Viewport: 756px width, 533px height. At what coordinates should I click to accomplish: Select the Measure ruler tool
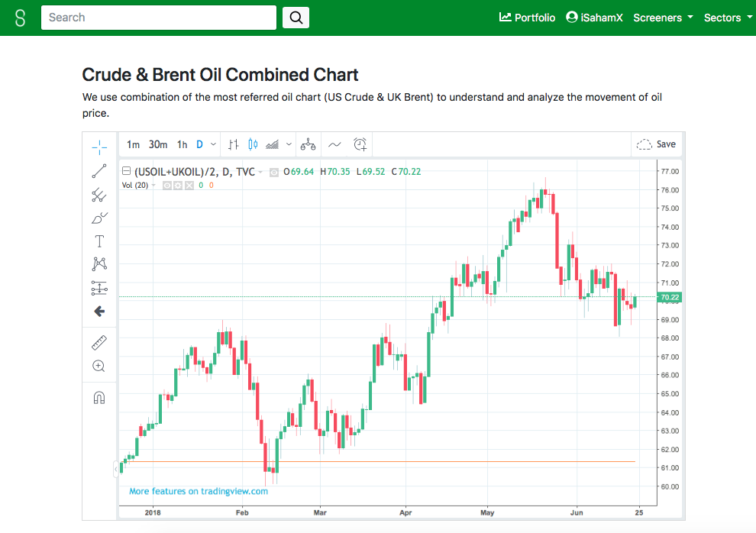coord(99,342)
